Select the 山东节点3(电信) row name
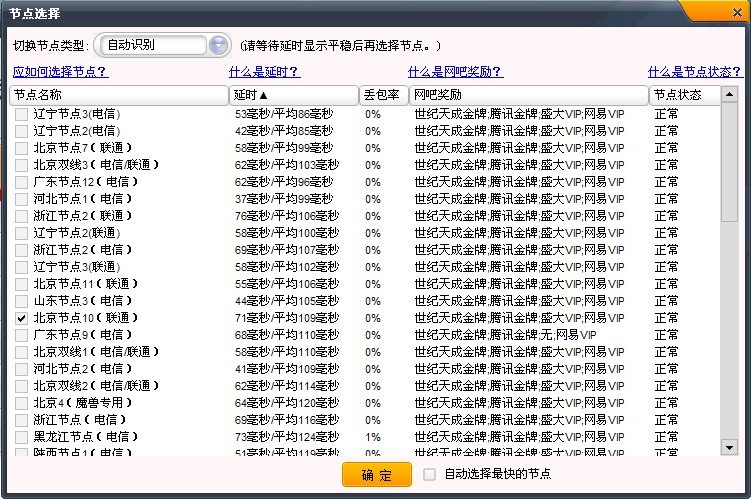Viewport: 751px width, 500px height. (x=83, y=301)
